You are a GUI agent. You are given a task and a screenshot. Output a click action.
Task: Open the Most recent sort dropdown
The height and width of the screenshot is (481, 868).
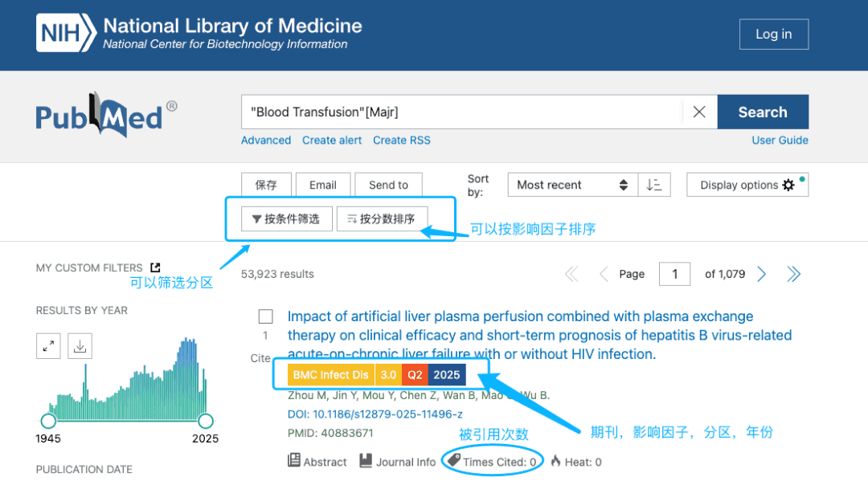571,184
